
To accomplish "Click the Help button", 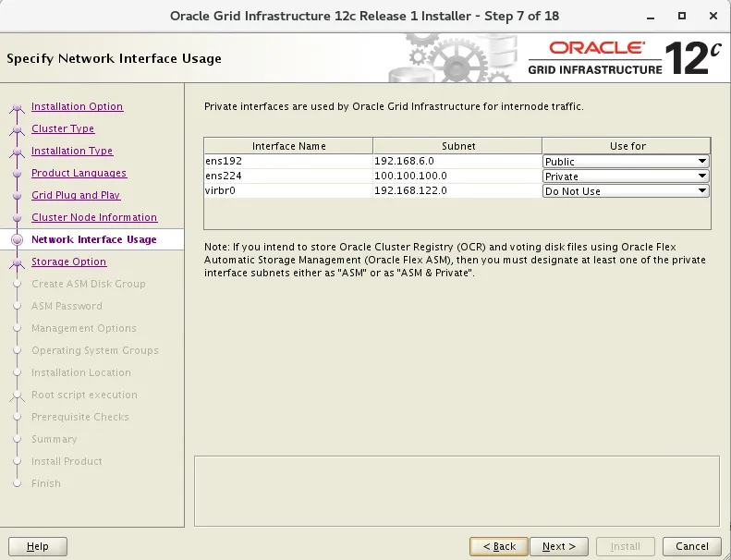I will coord(38,546).
